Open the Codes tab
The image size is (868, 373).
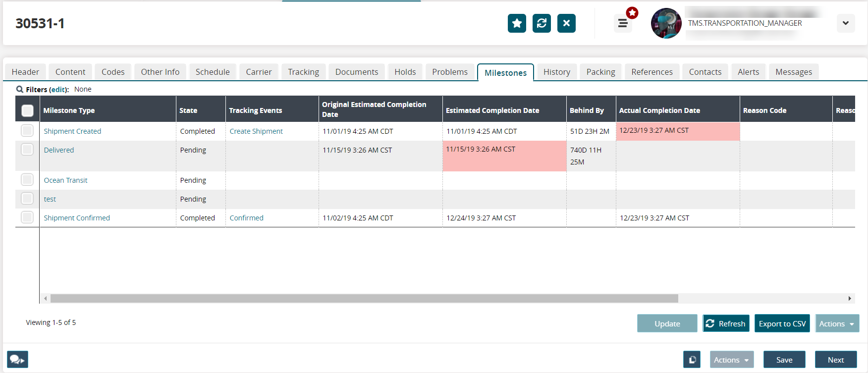(x=113, y=72)
